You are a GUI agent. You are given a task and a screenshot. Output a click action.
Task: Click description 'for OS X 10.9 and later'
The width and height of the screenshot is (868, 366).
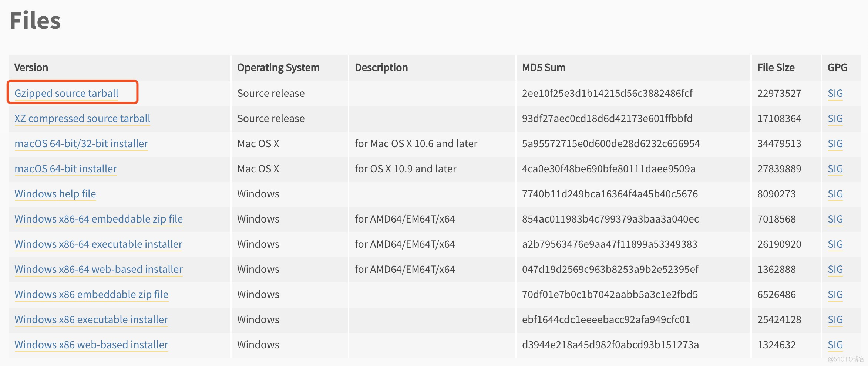(x=406, y=169)
